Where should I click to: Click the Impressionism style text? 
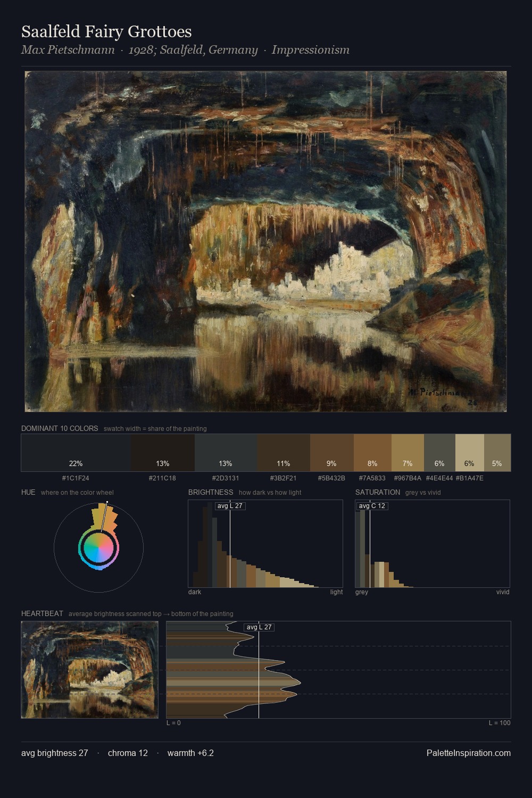[311, 50]
